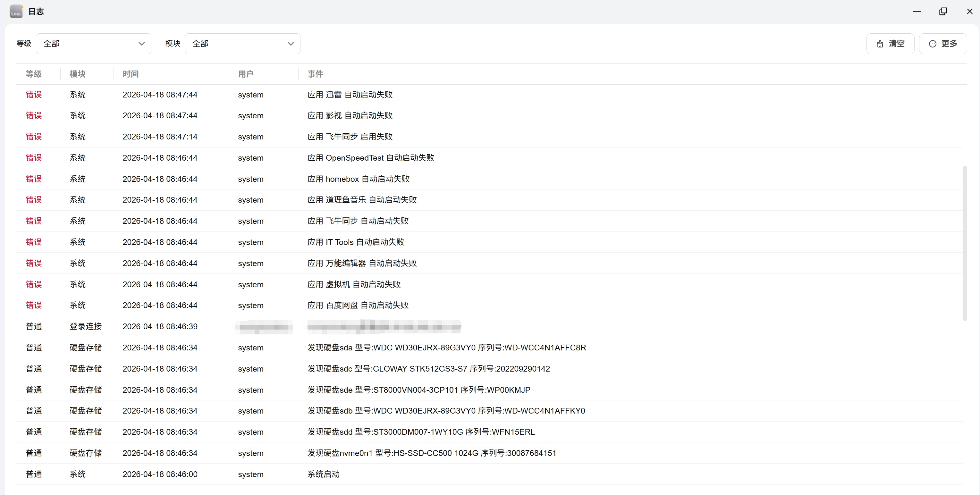
Task: Click the 登录连接 log row
Action: [86, 326]
